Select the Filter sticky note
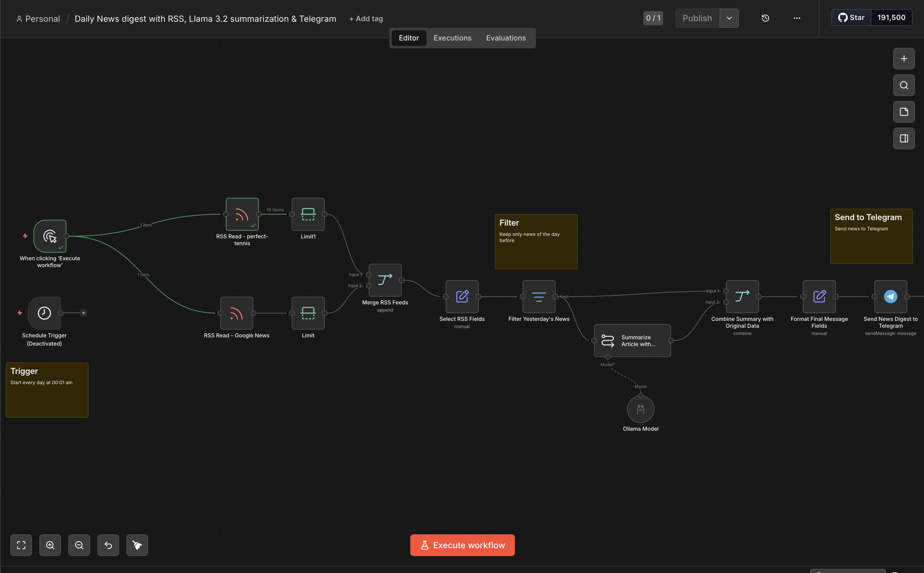This screenshot has height=573, width=924. click(536, 242)
